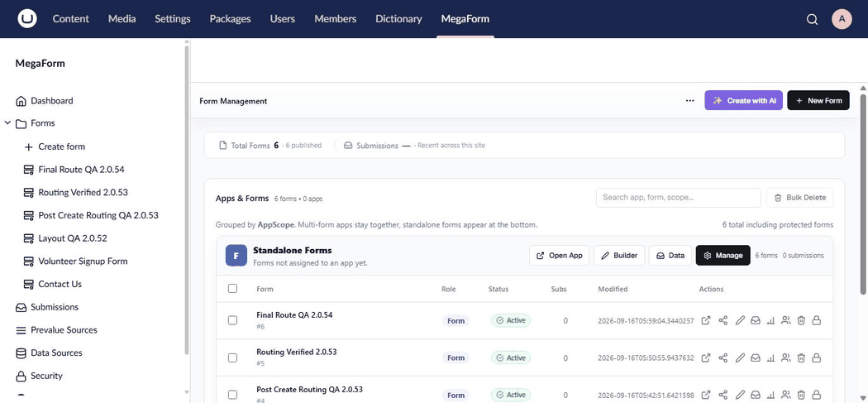Open the Dictionary section
The image size is (868, 403).
398,19
